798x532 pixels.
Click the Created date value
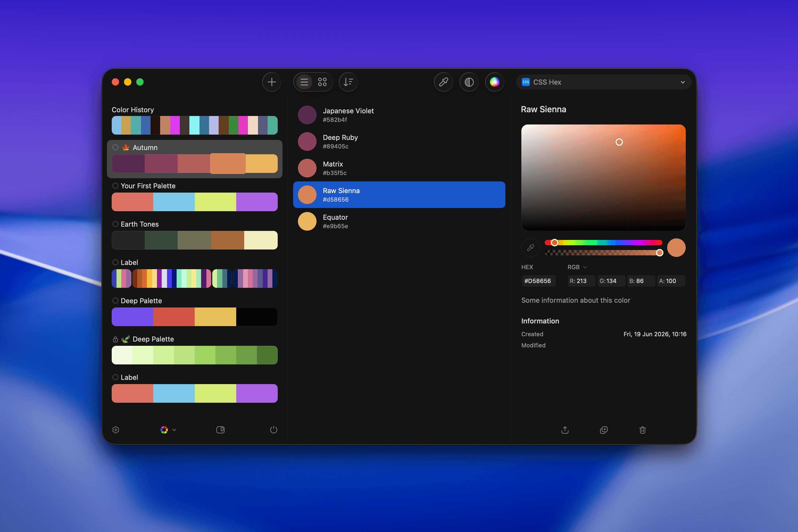655,334
